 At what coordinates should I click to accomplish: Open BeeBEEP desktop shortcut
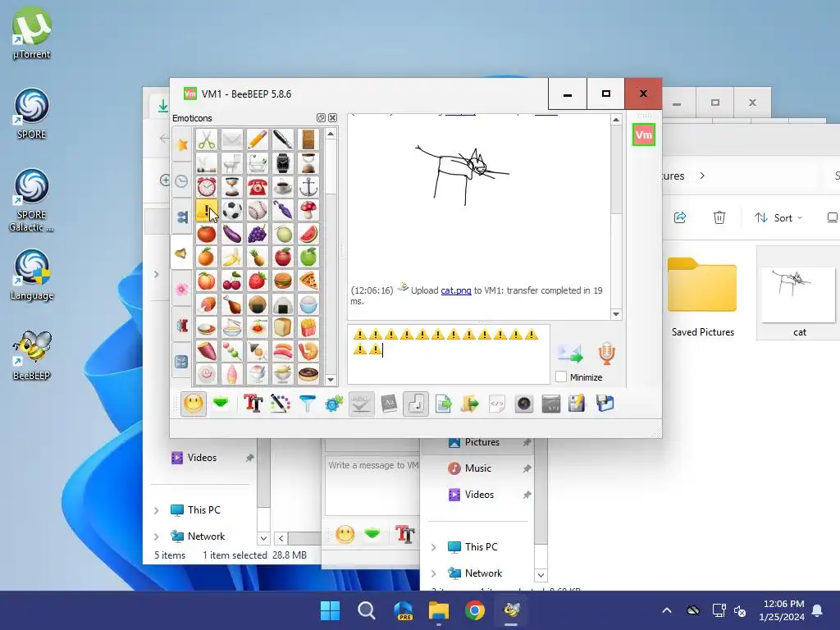click(x=32, y=354)
